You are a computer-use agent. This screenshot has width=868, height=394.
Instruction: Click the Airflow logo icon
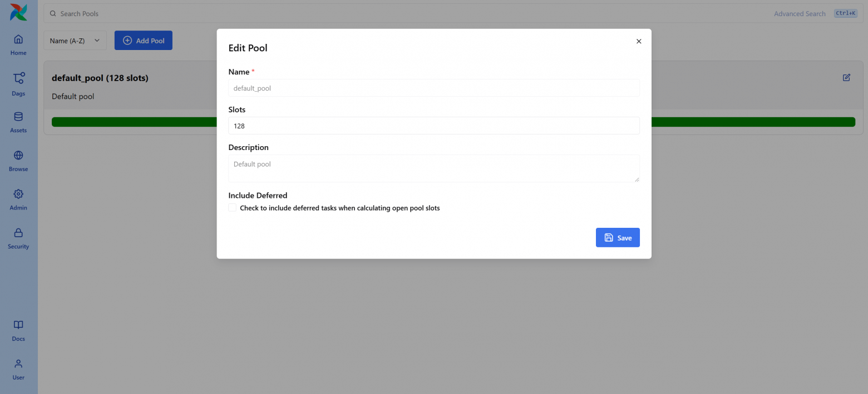click(x=18, y=13)
